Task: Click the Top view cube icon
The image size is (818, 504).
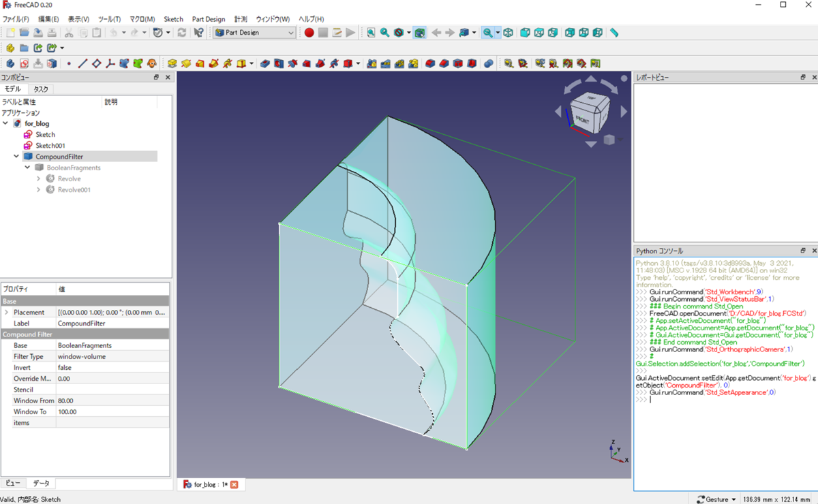Action: 539,32
